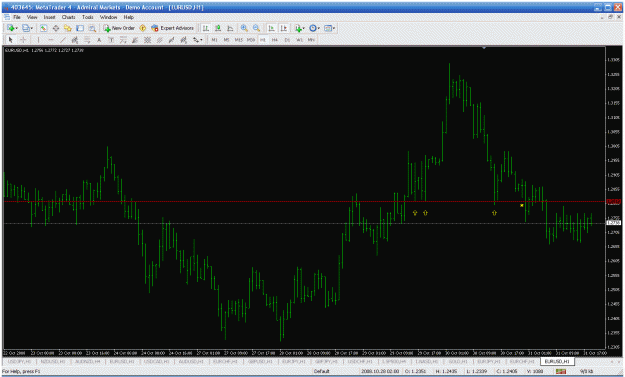Open the Tools menu

click(88, 17)
